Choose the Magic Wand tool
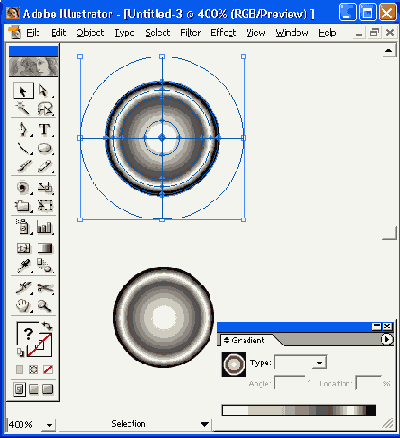 (x=23, y=109)
